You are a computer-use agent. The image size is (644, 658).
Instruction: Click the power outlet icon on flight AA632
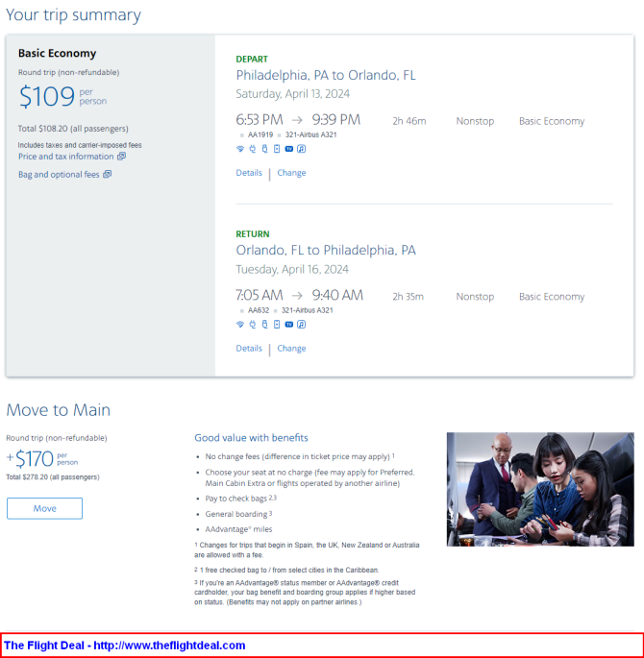(x=252, y=325)
